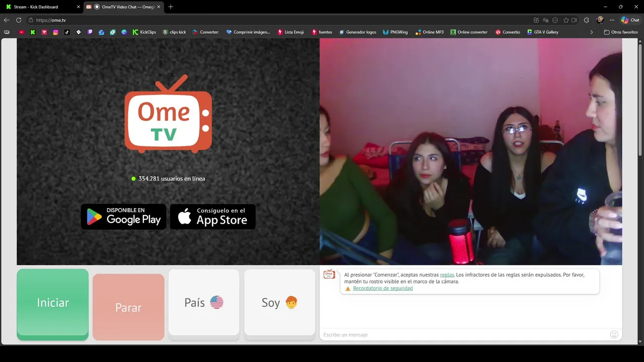Viewport: 644px width, 362px height.
Task: Open the Comprimir imágen... bookmark
Action: [x=248, y=32]
